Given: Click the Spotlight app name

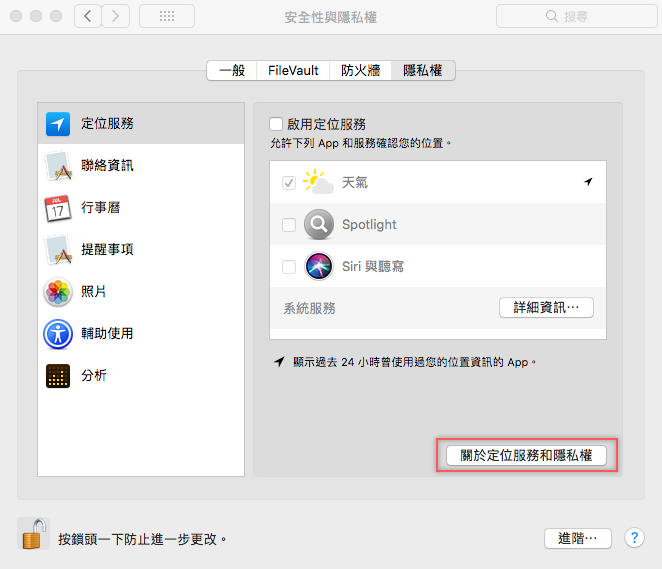Looking at the screenshot, I should 369,225.
